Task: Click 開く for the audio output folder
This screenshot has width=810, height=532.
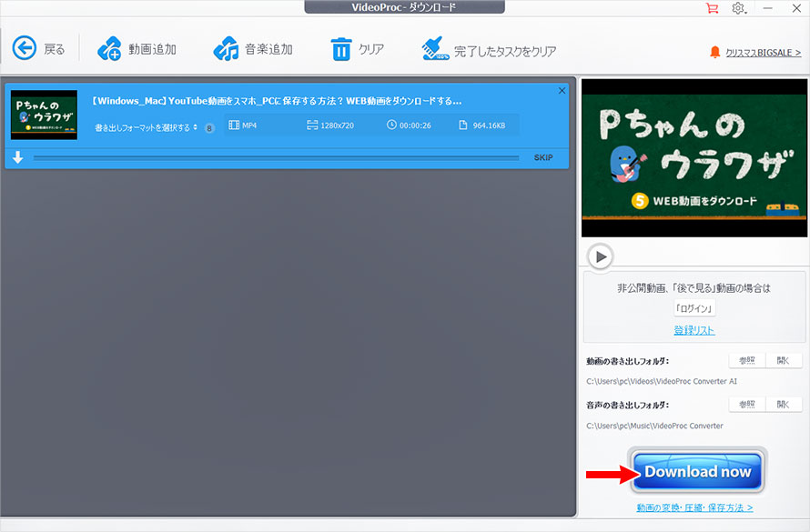Action: click(x=785, y=404)
